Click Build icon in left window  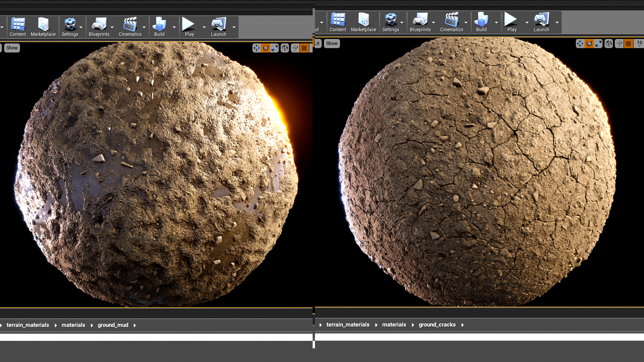(x=159, y=27)
